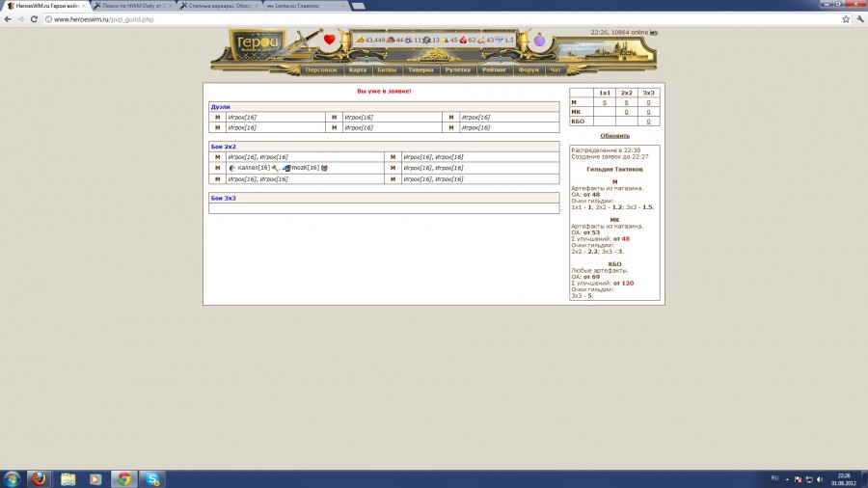Click the КБО row 3x3 count link
Image resolution: width=868 pixels, height=488 pixels.
(x=648, y=122)
